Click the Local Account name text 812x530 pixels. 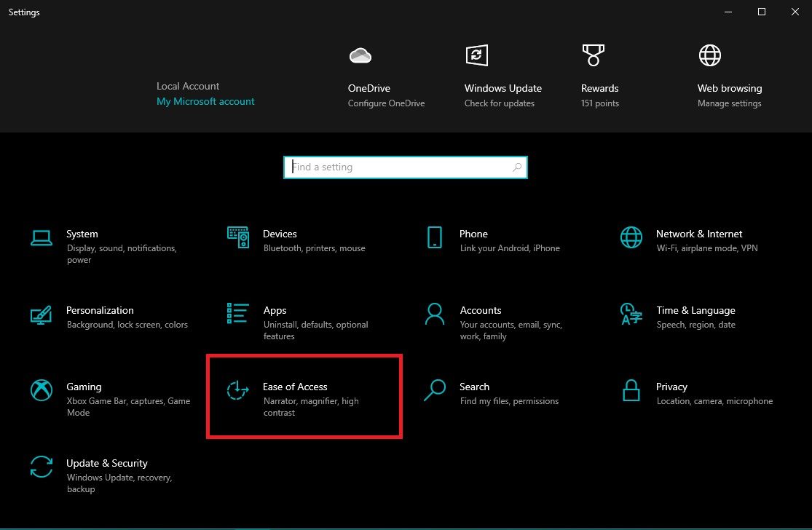click(x=188, y=86)
